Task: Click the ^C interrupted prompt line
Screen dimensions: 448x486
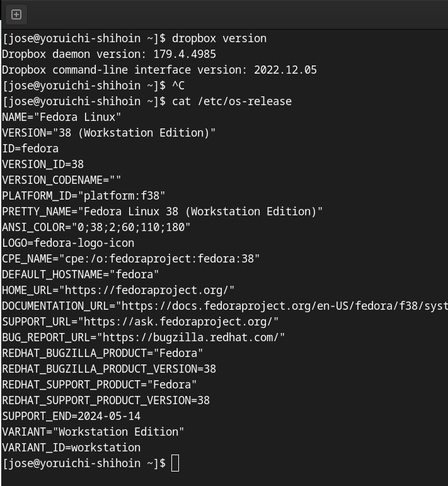Action: (93, 86)
